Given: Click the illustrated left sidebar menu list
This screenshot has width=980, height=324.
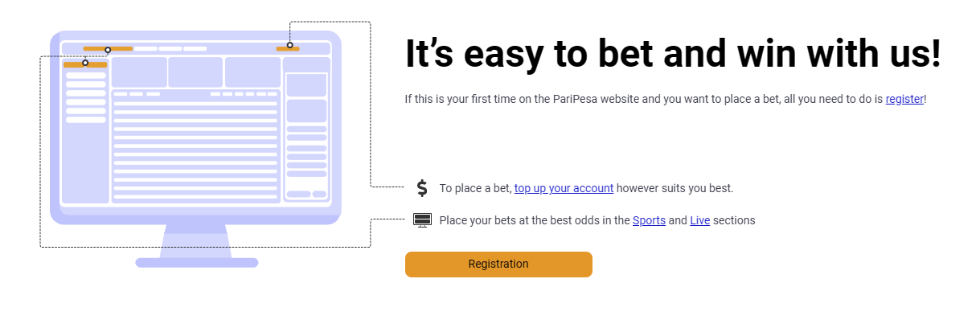Looking at the screenshot, I should coord(85,98).
